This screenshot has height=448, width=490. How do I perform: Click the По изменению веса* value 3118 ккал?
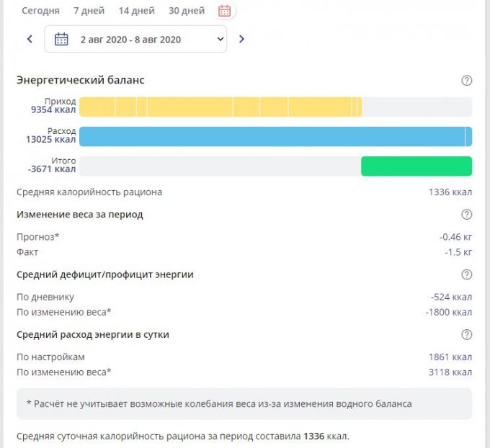[x=450, y=372]
